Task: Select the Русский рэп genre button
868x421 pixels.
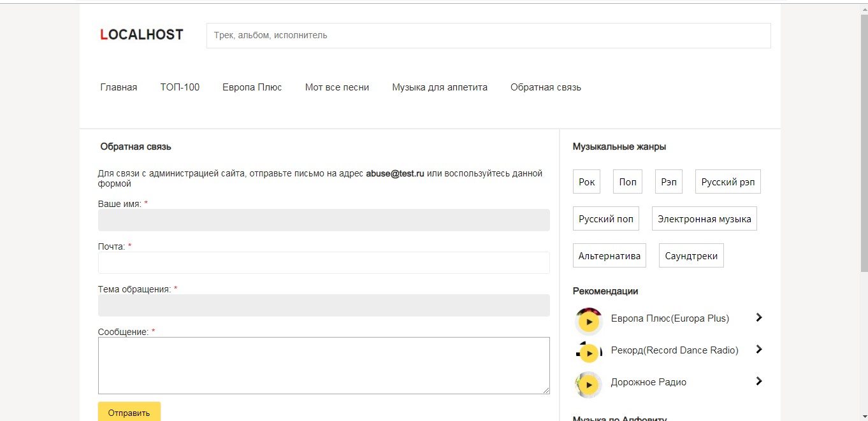Action: pos(728,182)
